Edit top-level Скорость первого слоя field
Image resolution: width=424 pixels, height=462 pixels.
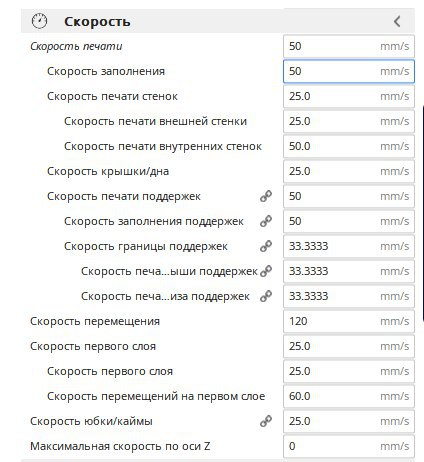[x=349, y=346]
